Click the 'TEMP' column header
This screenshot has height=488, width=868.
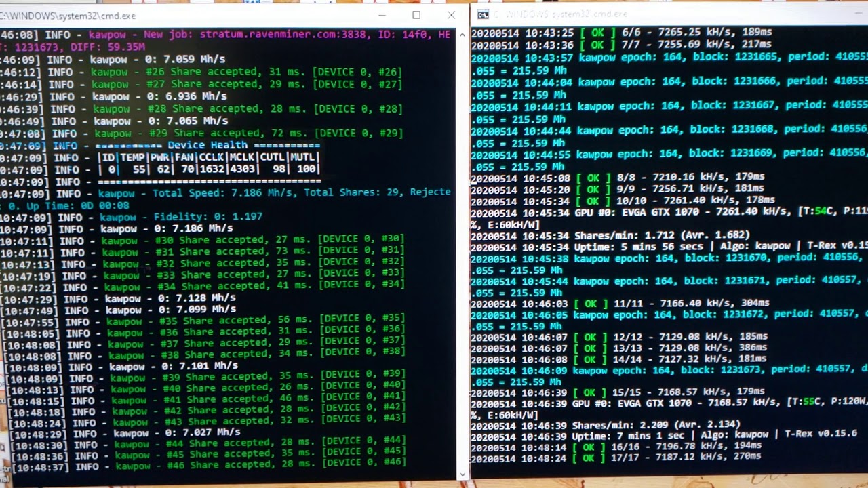133,158
